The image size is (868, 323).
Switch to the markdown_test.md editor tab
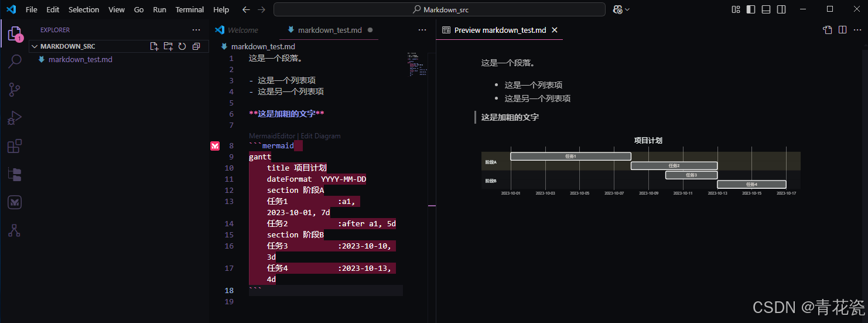coord(330,30)
